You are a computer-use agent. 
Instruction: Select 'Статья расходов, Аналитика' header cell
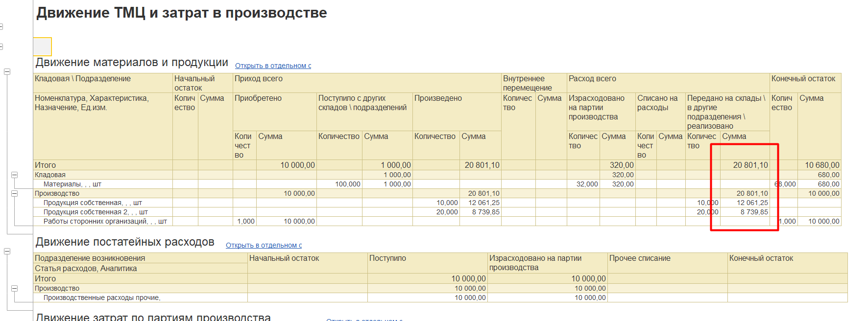click(x=140, y=268)
